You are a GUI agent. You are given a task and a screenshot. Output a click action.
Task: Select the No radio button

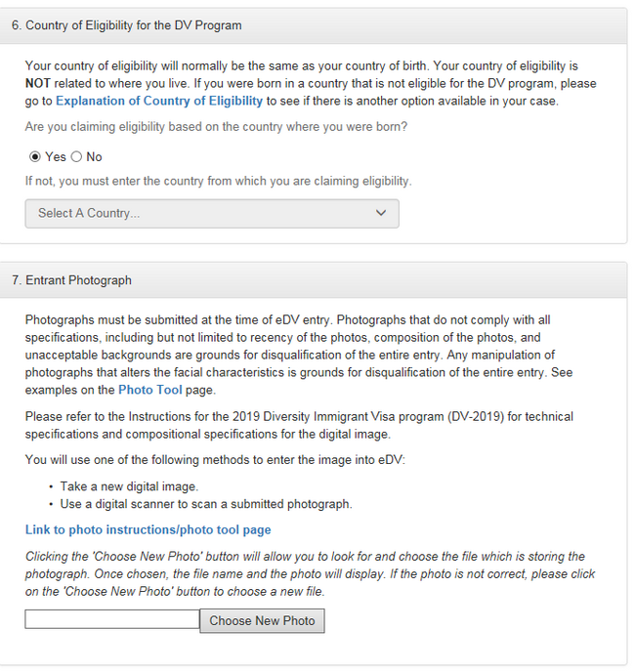76,156
